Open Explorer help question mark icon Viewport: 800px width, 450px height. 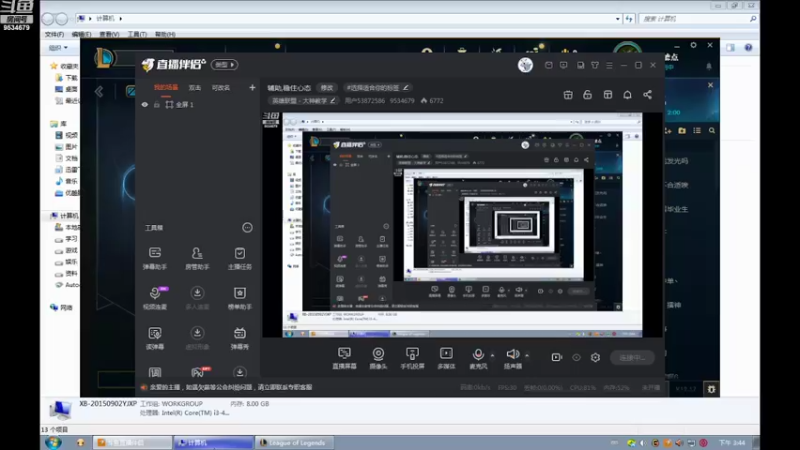[748, 47]
